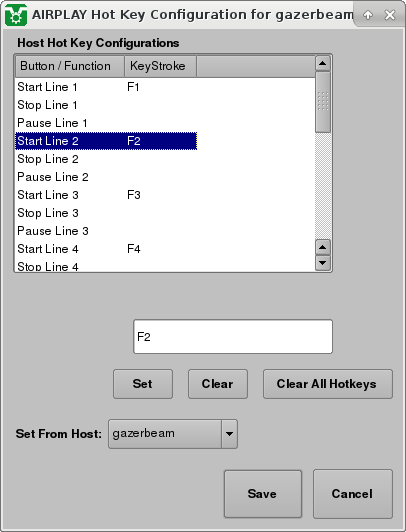
Task: Save the hot key configuration
Action: [x=263, y=494]
